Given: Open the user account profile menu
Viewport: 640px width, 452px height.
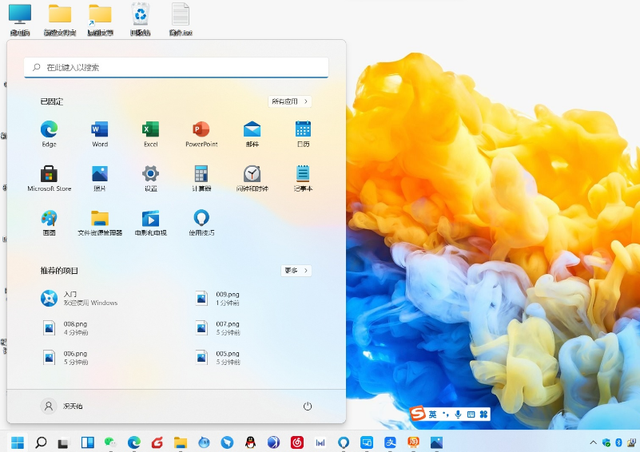Looking at the screenshot, I should point(62,406).
